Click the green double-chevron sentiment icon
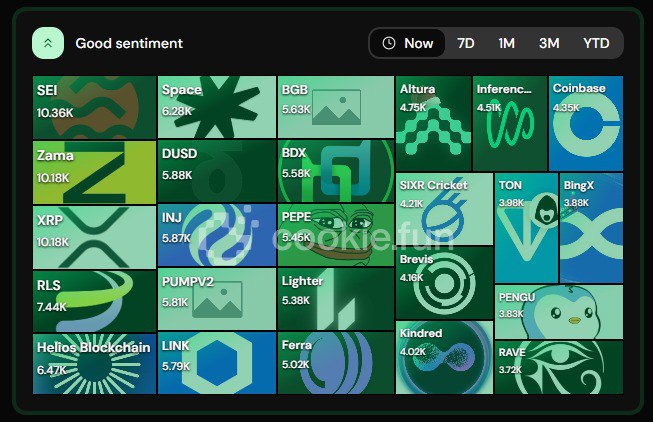The height and width of the screenshot is (422, 653). tap(48, 43)
